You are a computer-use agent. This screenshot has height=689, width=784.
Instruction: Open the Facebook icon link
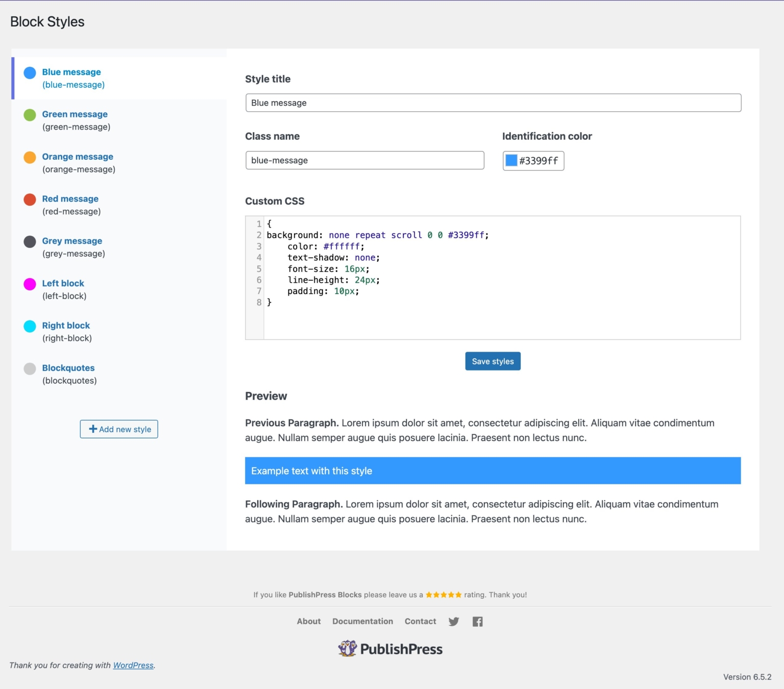coord(477,621)
